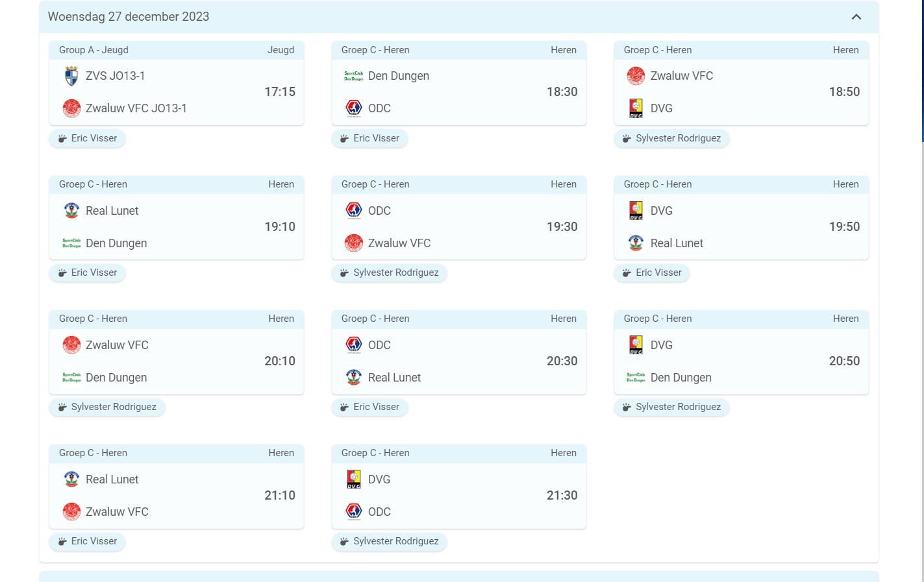
Task: Click the ZVS JO13-1 club crest
Action: (71, 76)
